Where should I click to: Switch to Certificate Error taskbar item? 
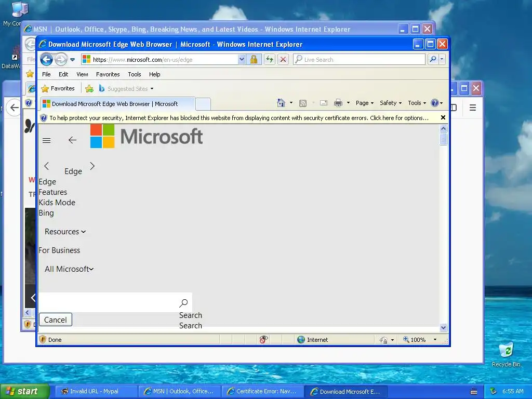pos(262,392)
